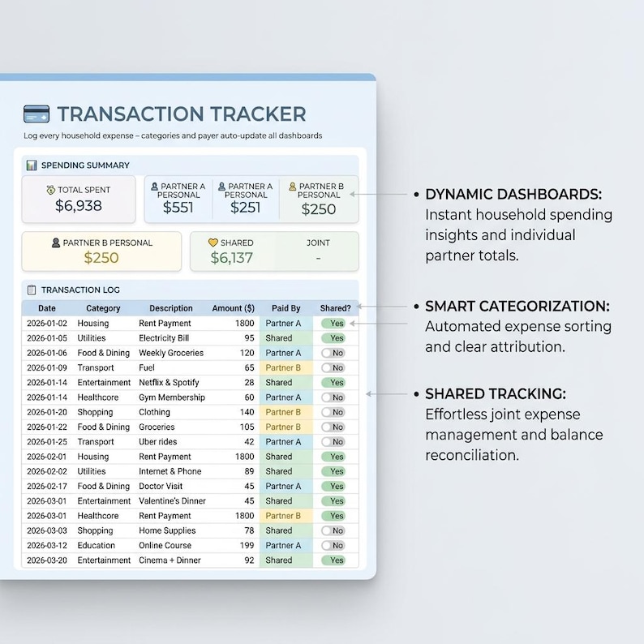
Task: Click the Amount ($) column header
Action: coord(234,308)
